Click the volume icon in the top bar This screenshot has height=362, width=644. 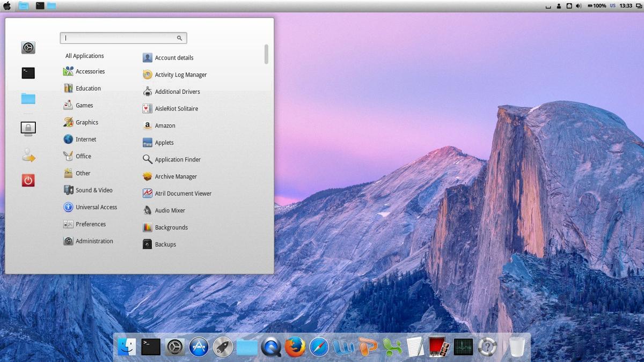click(x=577, y=7)
